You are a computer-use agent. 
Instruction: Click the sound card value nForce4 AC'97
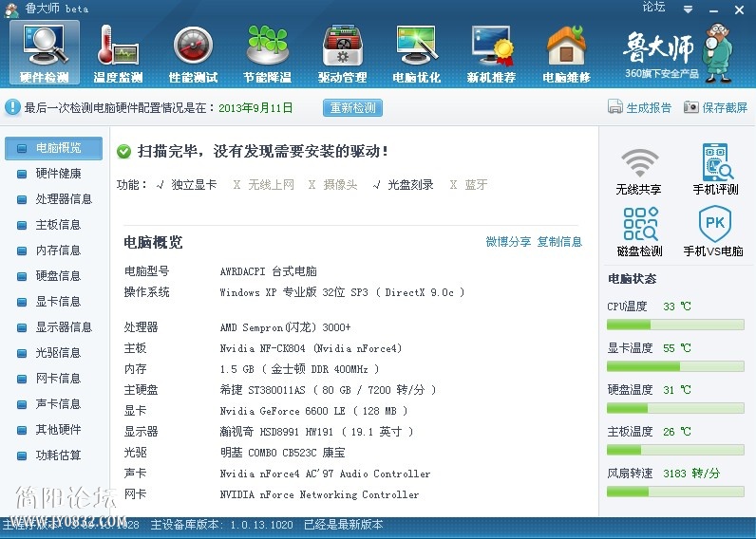coord(325,474)
